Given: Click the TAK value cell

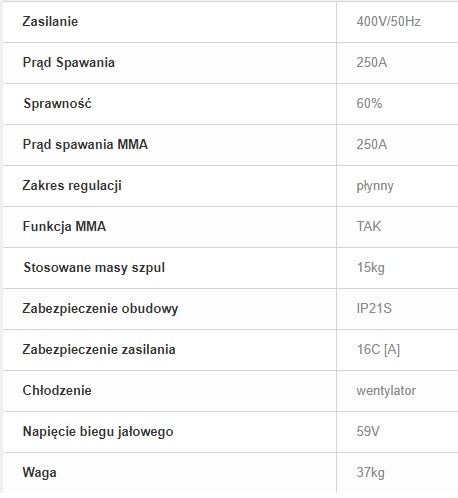Looking at the screenshot, I should 369,227.
